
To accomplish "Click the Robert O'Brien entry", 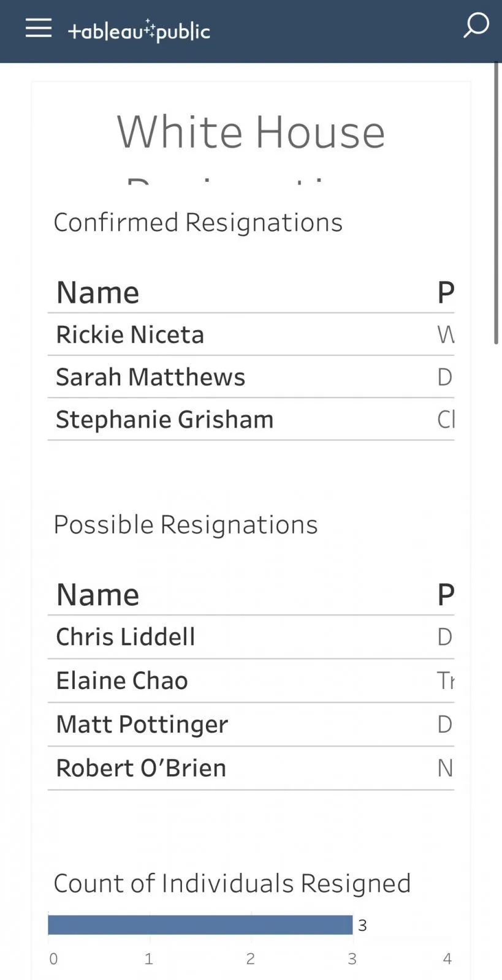I will (x=141, y=767).
